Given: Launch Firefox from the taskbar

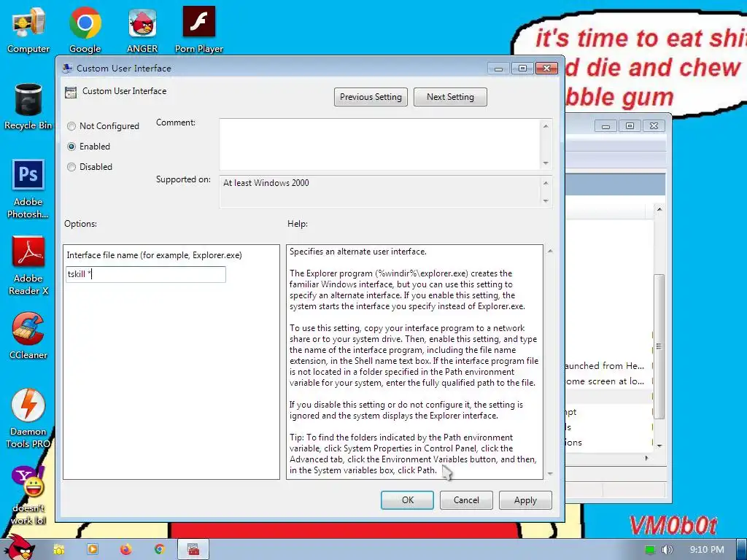Looking at the screenshot, I should (125, 550).
